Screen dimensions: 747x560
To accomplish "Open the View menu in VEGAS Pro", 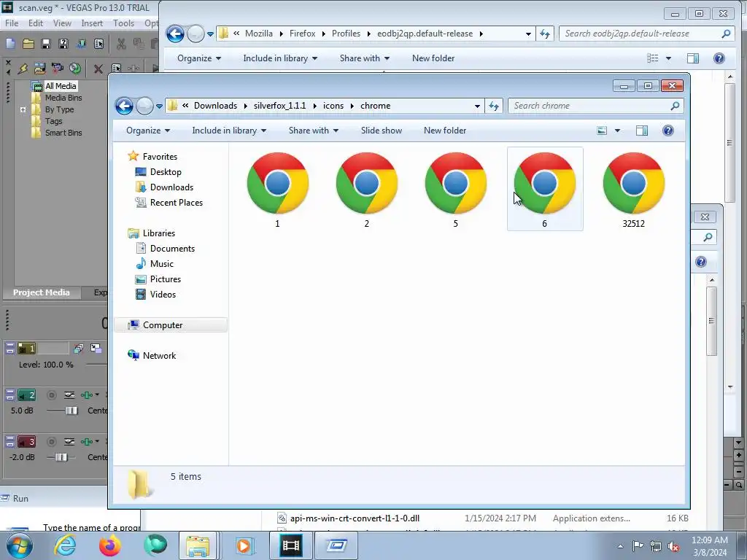I will point(62,23).
